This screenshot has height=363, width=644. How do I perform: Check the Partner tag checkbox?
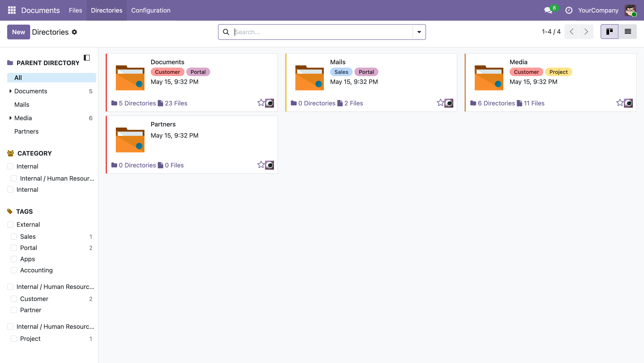coord(14,310)
